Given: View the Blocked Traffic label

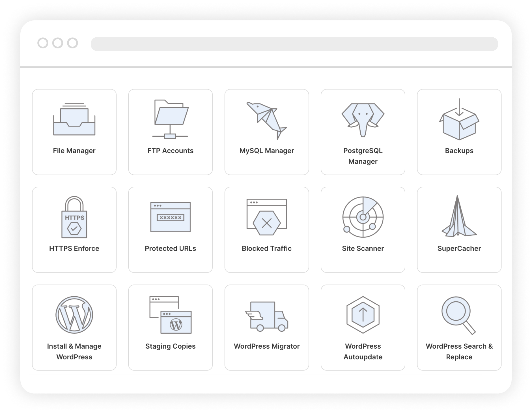Looking at the screenshot, I should (x=266, y=248).
